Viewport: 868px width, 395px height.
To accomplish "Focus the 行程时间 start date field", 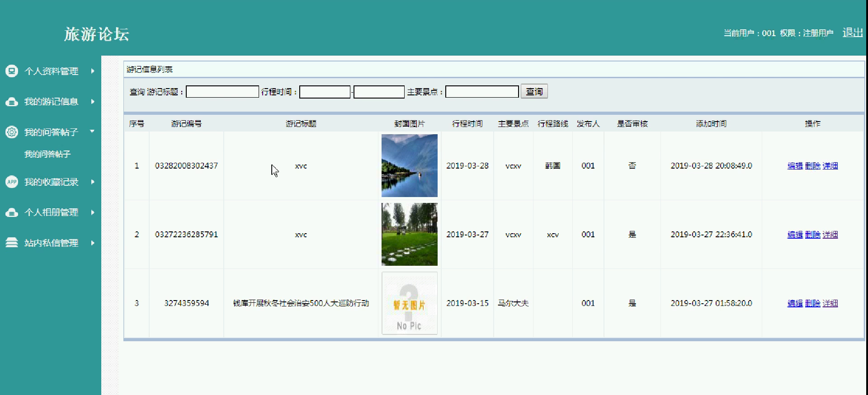I will click(x=325, y=92).
